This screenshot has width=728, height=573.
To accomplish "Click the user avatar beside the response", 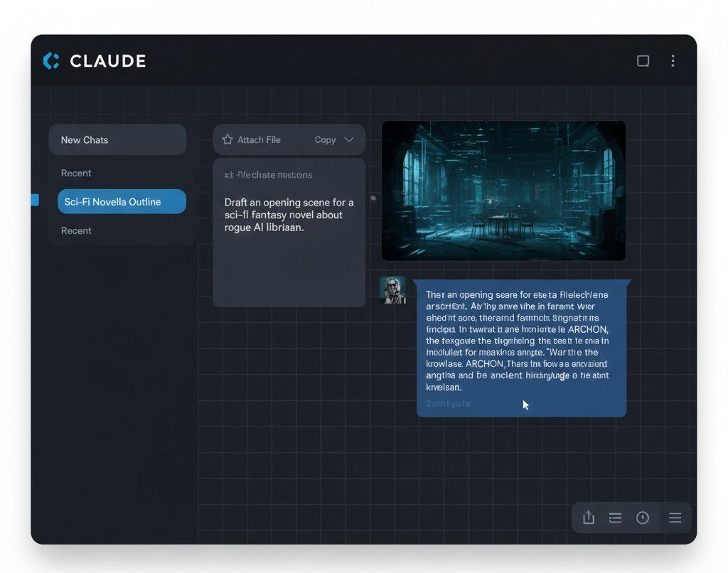I will click(392, 290).
